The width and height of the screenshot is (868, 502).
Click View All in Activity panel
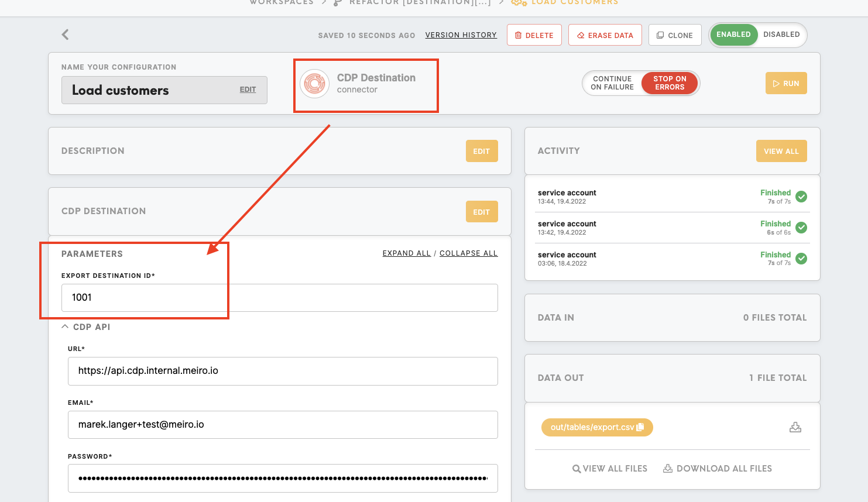pyautogui.click(x=781, y=151)
